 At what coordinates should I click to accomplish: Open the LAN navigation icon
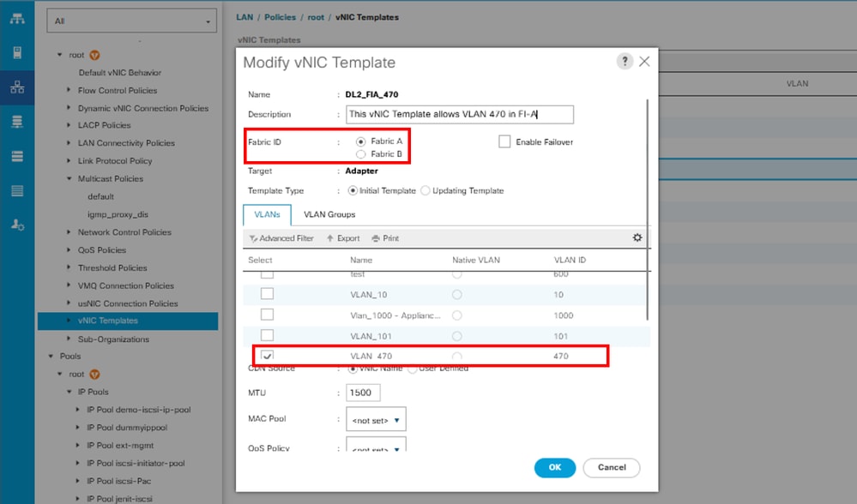[x=16, y=87]
